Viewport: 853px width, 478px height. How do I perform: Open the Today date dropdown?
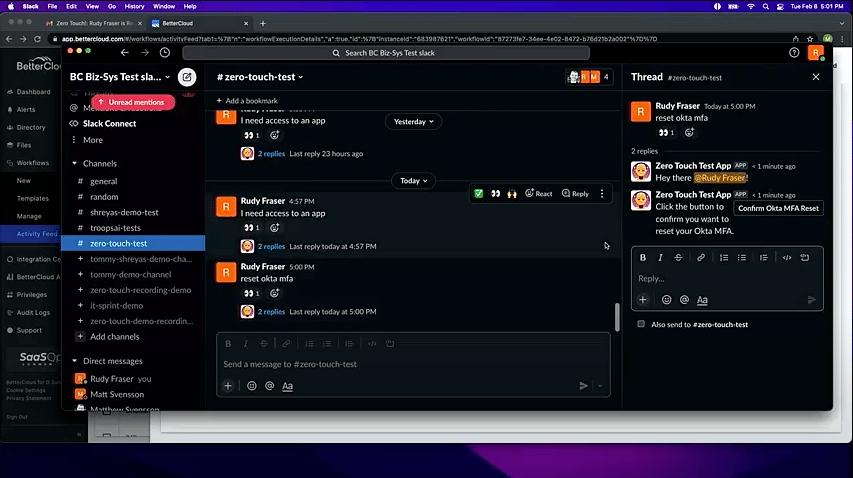[x=413, y=181]
